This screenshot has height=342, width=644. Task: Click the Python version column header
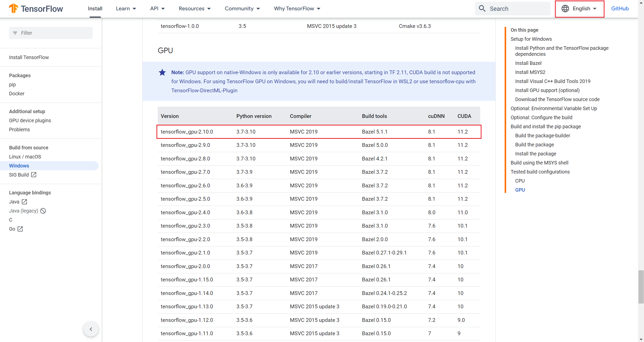coord(254,116)
